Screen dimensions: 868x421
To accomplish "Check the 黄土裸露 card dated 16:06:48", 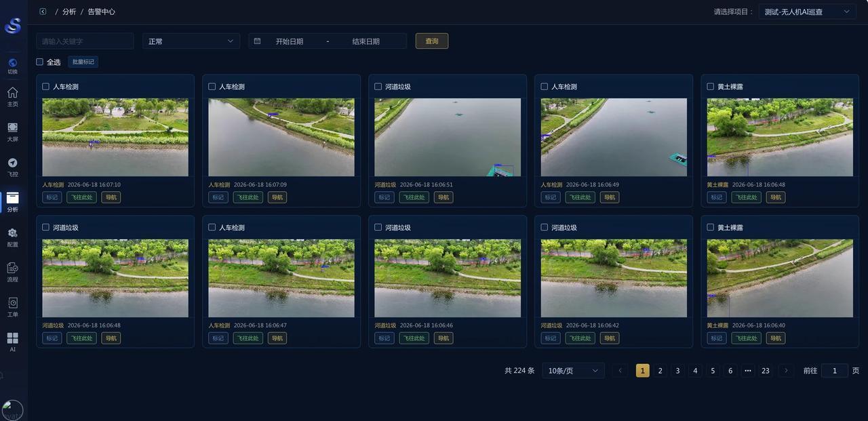I will pos(710,87).
